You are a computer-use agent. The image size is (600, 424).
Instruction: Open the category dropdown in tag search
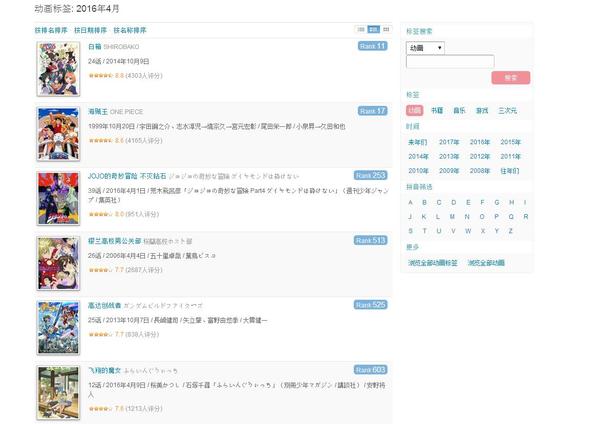click(x=425, y=48)
